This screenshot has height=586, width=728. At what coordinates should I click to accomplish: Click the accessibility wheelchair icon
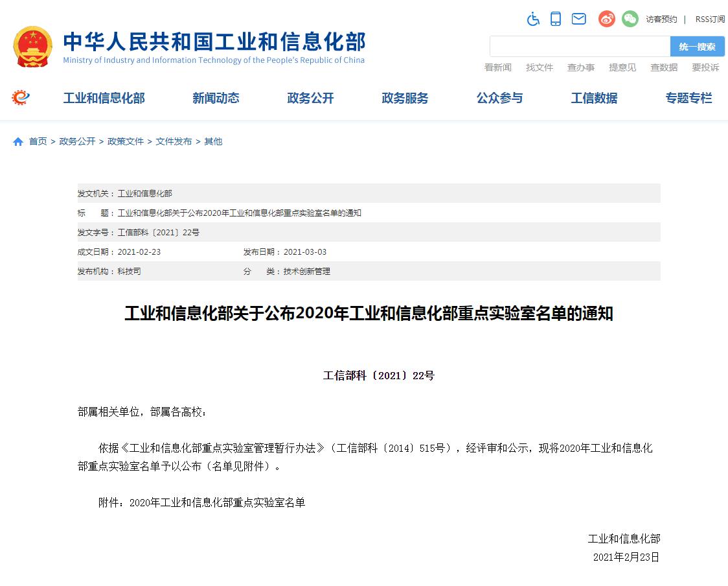coord(533,19)
